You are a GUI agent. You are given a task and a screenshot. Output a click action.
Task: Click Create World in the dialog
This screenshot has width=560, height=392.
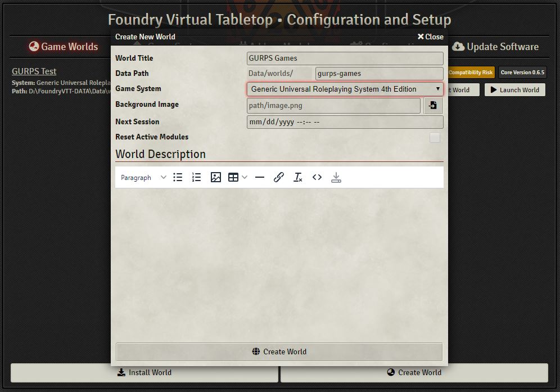click(x=279, y=352)
